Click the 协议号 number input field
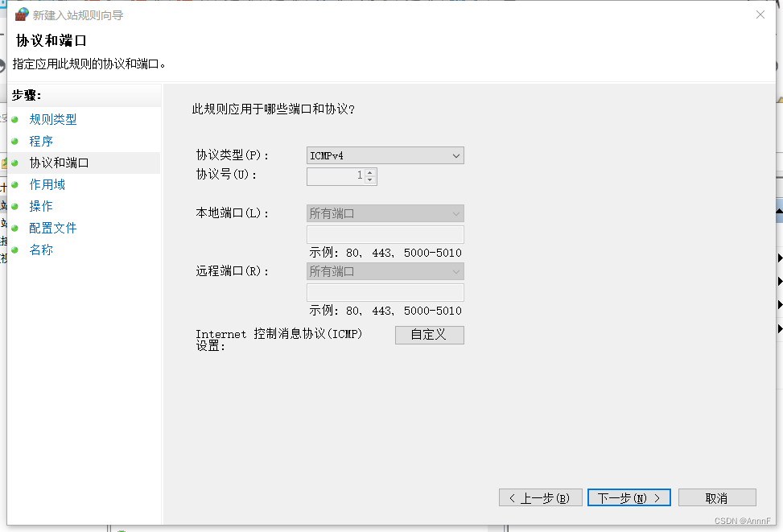 click(334, 176)
